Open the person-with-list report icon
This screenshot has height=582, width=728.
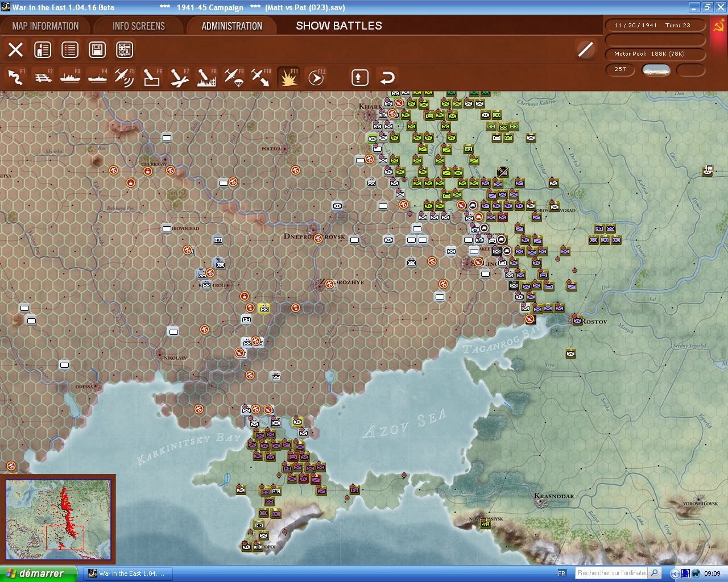click(43, 49)
